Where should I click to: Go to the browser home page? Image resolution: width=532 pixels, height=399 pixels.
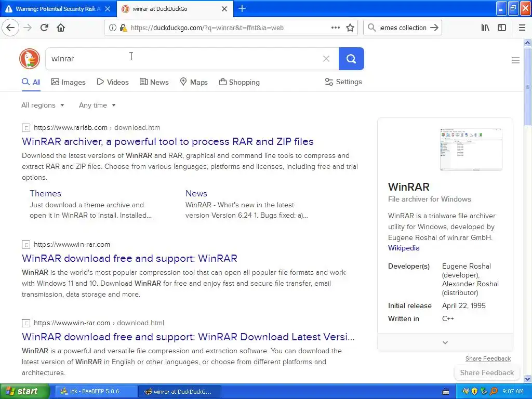[x=61, y=28]
